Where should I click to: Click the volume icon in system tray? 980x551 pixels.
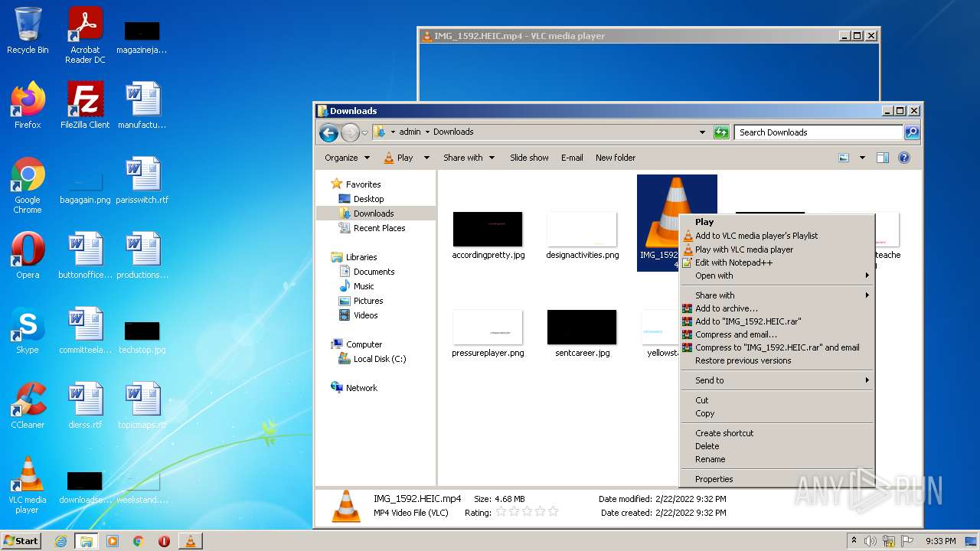point(871,541)
